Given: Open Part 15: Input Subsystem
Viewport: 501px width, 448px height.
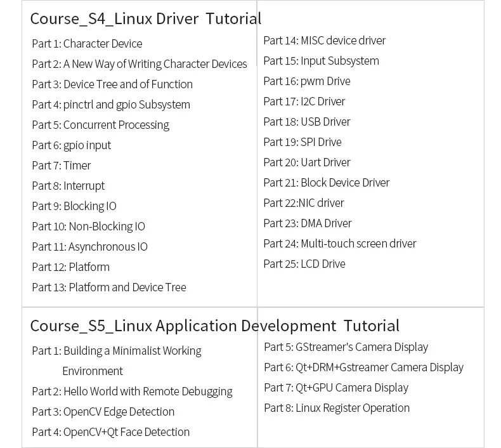Looking at the screenshot, I should [321, 61].
